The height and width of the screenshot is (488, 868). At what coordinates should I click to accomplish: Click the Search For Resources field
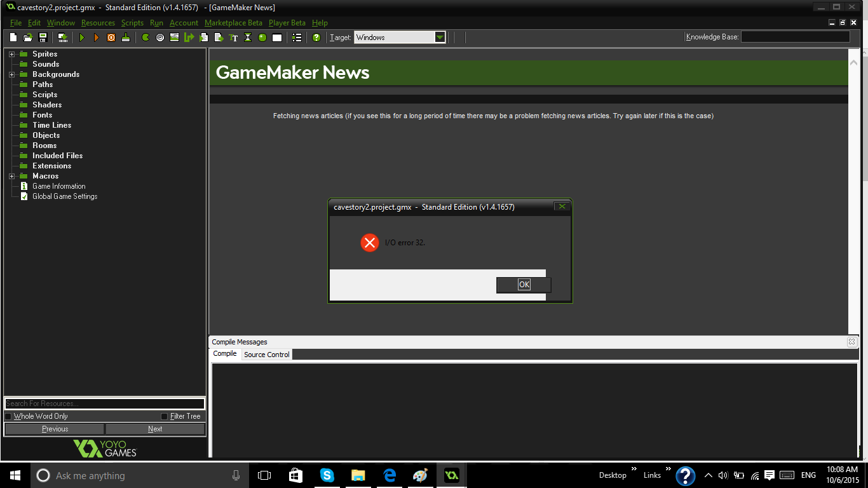tap(105, 403)
